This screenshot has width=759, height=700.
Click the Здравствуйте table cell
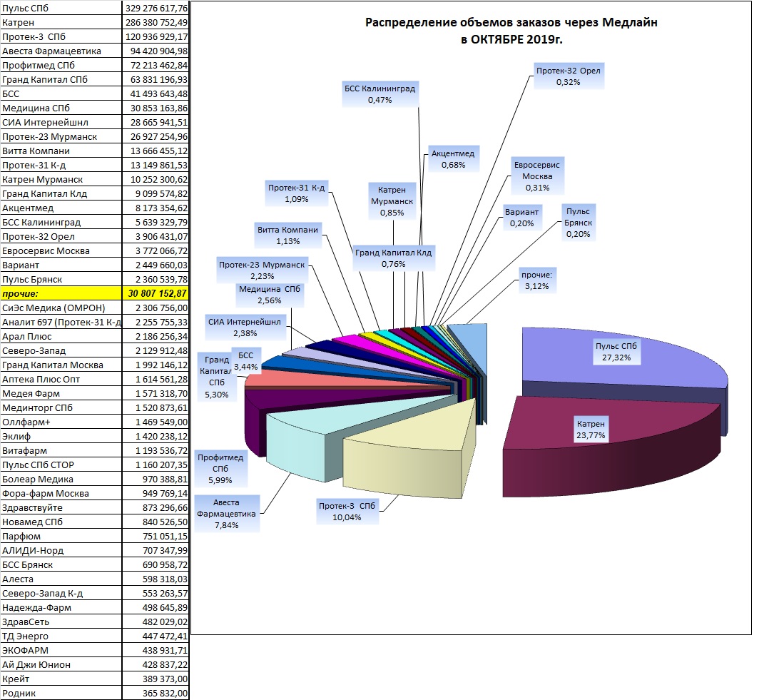[x=61, y=508]
